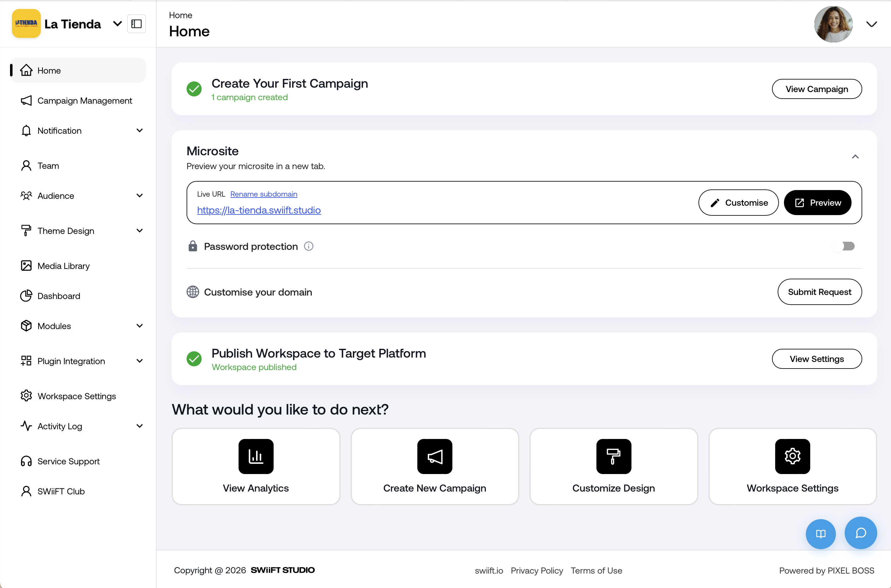Screen dimensions: 891x588
Task: Click the Plugin Integration grid icon
Action: point(26,361)
